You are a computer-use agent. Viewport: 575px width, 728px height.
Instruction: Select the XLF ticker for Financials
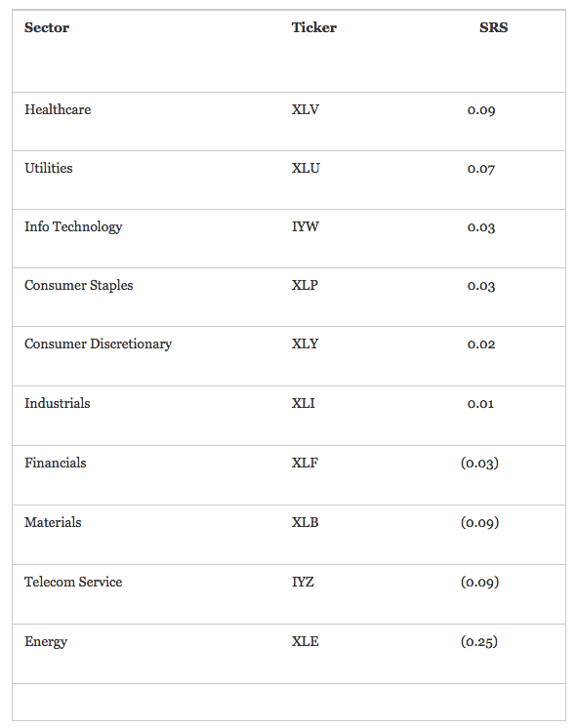[305, 463]
